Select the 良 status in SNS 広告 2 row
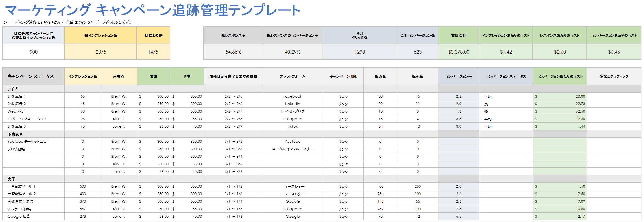The height and width of the screenshot is (222, 644). click(x=506, y=104)
